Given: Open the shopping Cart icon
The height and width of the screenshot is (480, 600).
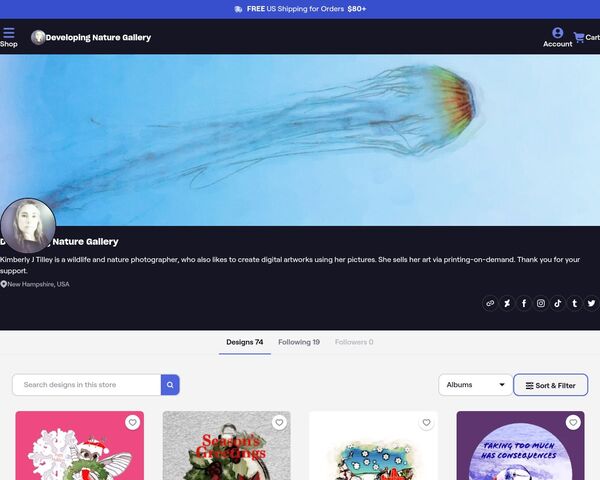Looking at the screenshot, I should coord(586,37).
